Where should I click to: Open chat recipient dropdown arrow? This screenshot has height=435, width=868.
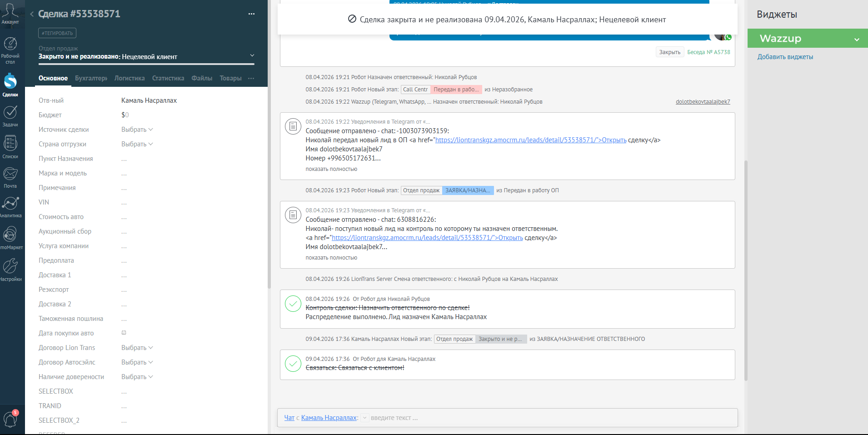pyautogui.click(x=364, y=418)
